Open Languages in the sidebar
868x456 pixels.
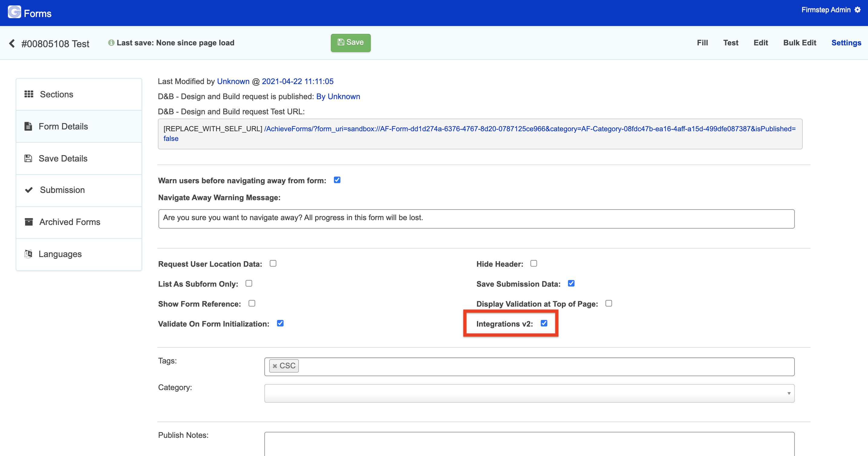click(79, 254)
